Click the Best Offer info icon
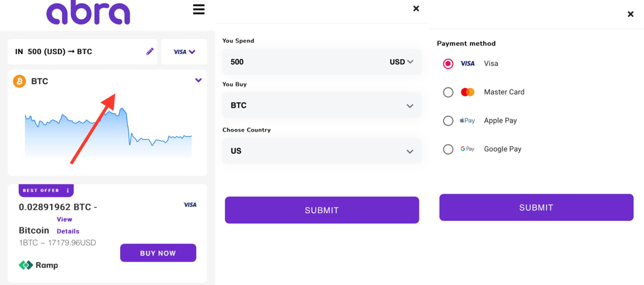644x285 pixels. [68, 191]
